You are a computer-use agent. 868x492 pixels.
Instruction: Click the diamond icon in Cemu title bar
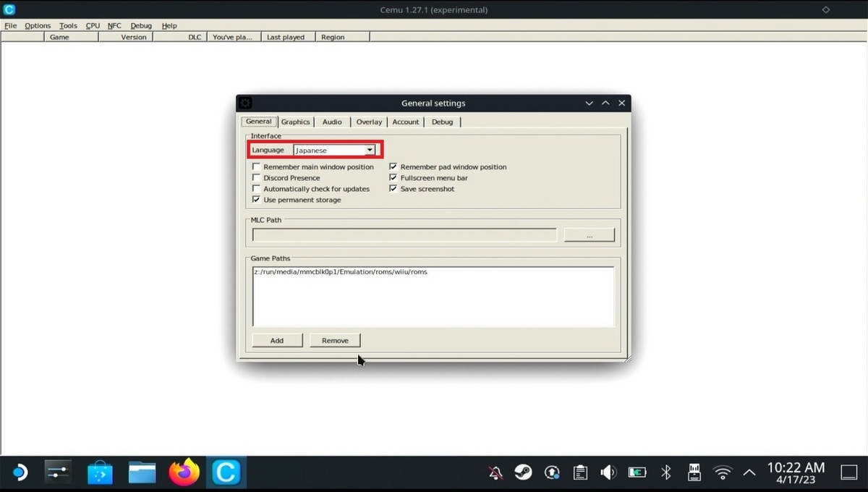826,9
